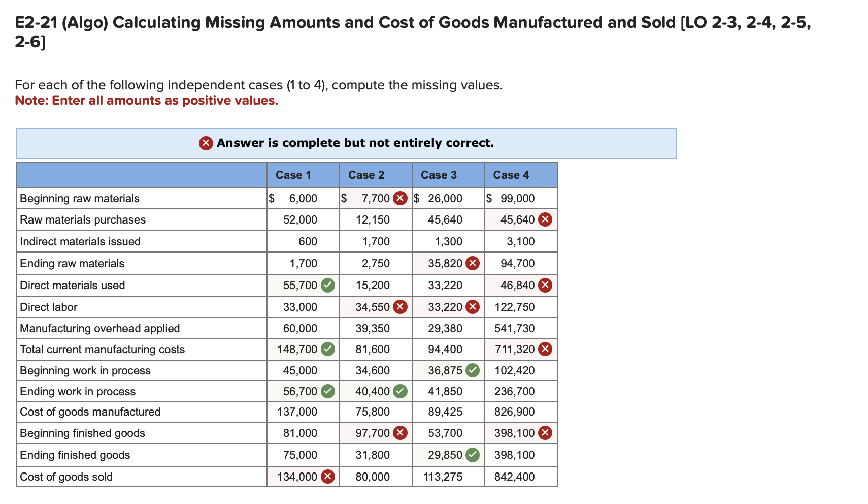Select the Case 1 column header
868x504 pixels.
tap(293, 174)
